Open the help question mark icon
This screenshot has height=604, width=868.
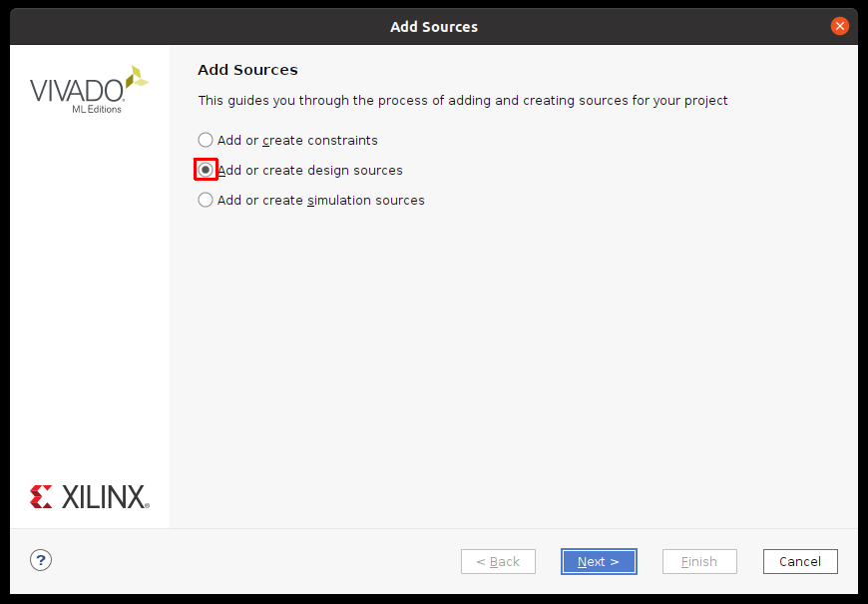41,560
